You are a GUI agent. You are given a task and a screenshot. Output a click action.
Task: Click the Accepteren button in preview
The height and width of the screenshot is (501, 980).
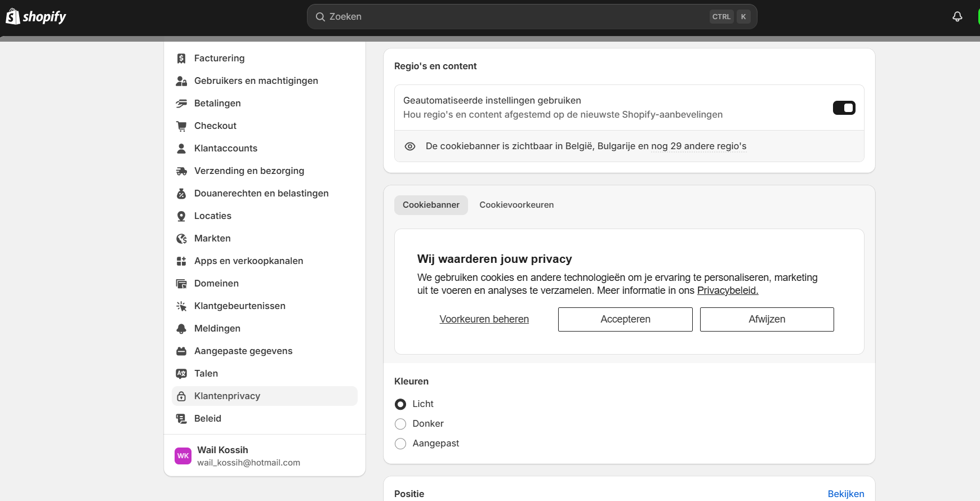point(625,319)
